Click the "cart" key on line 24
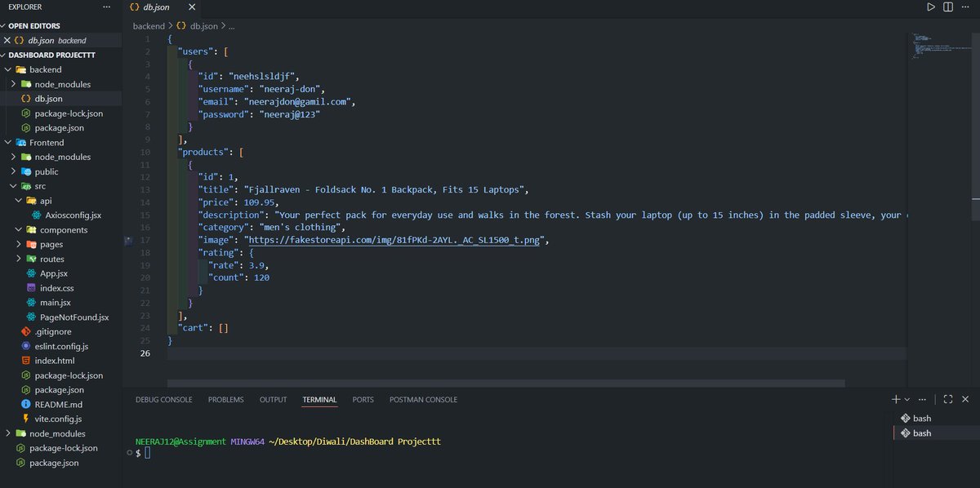 click(x=193, y=328)
